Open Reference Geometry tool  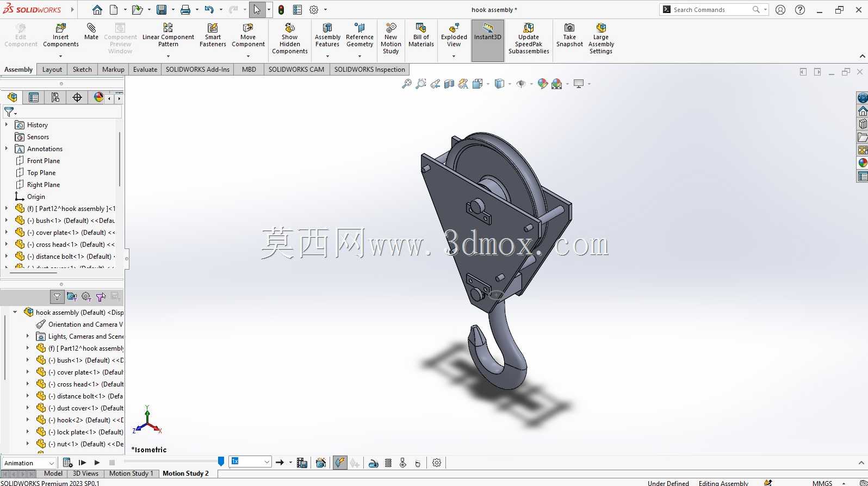(x=359, y=36)
